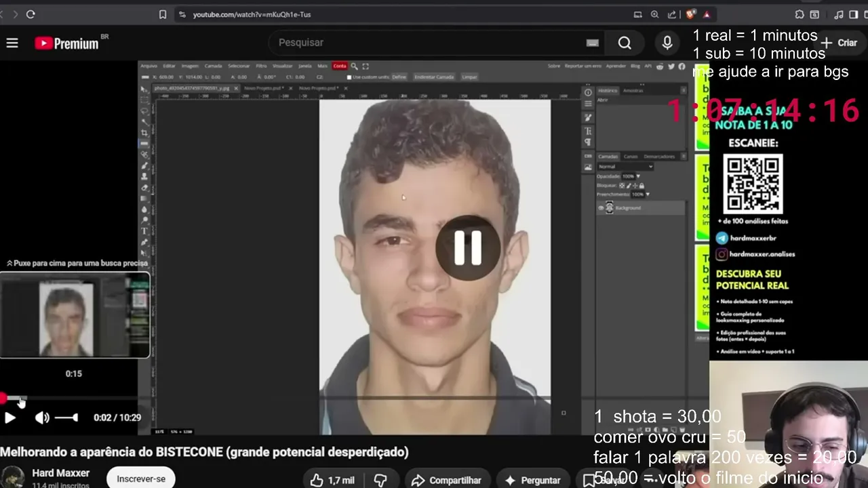Select the Background layer in Camadas
The width and height of the screenshot is (868, 488).
click(641, 208)
